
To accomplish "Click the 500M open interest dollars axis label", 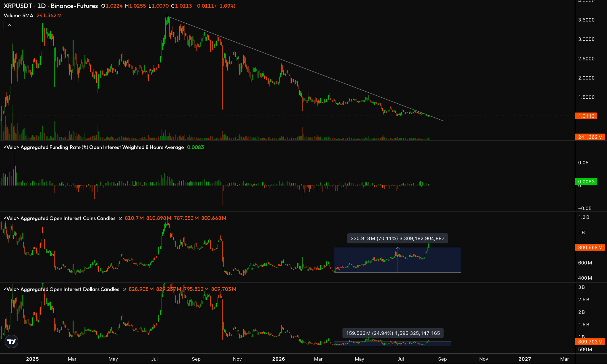I will pos(585,349).
